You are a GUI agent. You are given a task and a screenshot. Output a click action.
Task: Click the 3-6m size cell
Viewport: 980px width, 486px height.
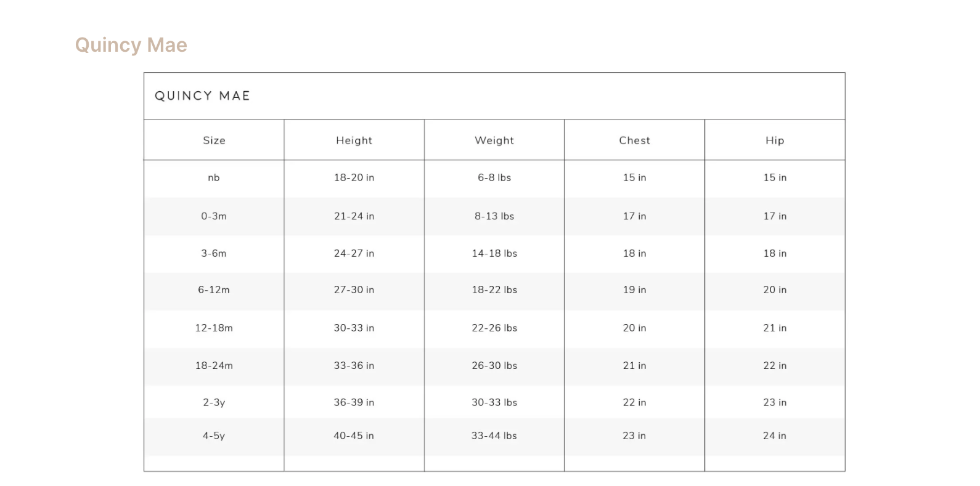click(214, 253)
